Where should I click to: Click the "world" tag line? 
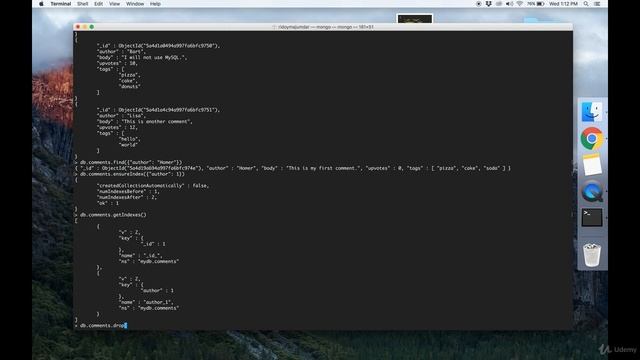click(x=129, y=145)
